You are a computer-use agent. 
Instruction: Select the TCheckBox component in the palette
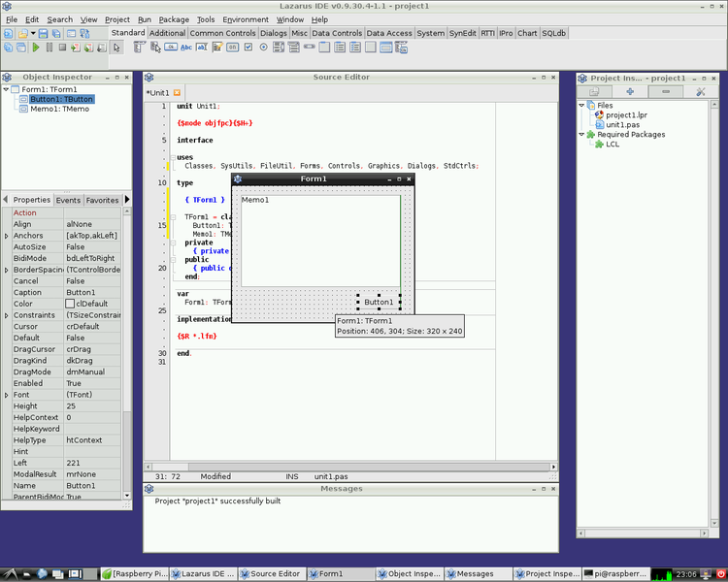coord(248,47)
